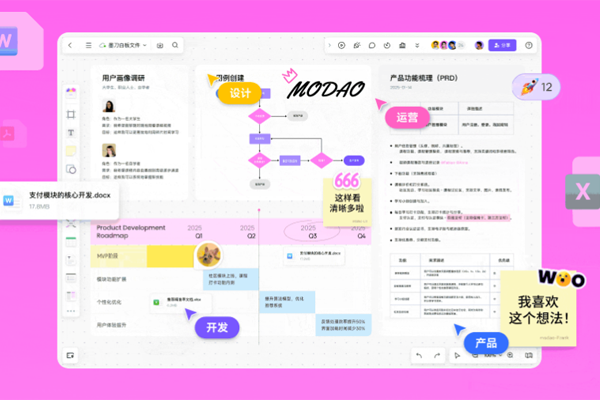Open search with the magnifier icon
The image size is (600, 400).
175,45
